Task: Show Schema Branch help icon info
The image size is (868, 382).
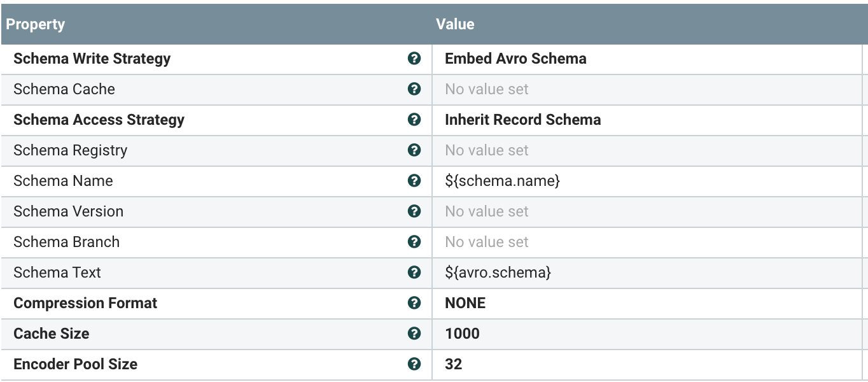Action: [414, 242]
